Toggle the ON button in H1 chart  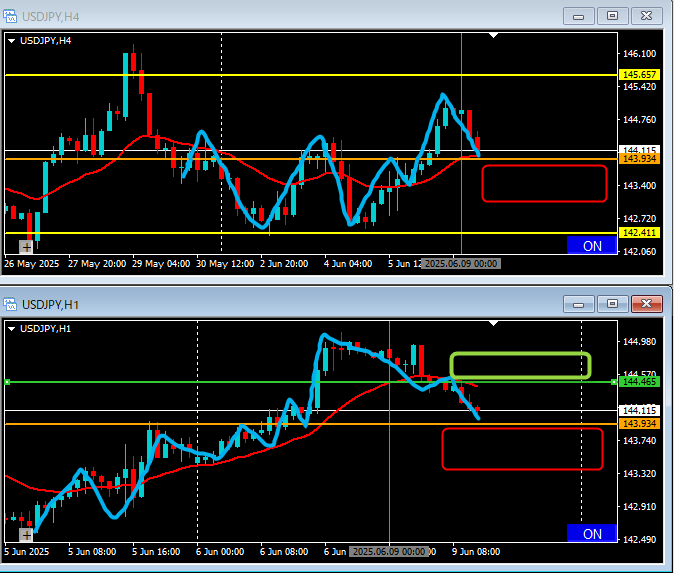[x=592, y=533]
